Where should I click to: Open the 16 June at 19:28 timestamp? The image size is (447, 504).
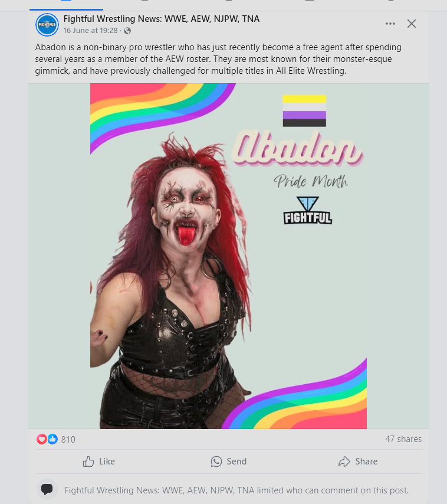(x=90, y=31)
